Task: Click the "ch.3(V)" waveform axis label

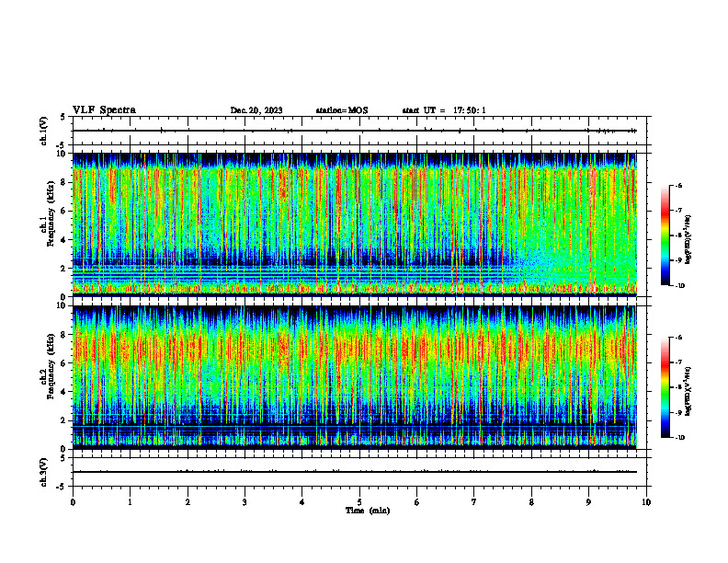Action: click(43, 472)
